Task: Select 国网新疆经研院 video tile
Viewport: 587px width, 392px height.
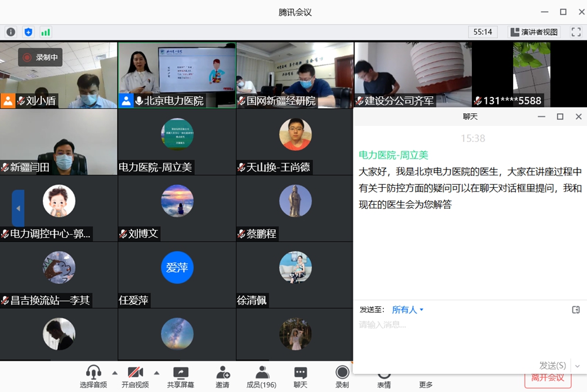Action: (x=295, y=75)
